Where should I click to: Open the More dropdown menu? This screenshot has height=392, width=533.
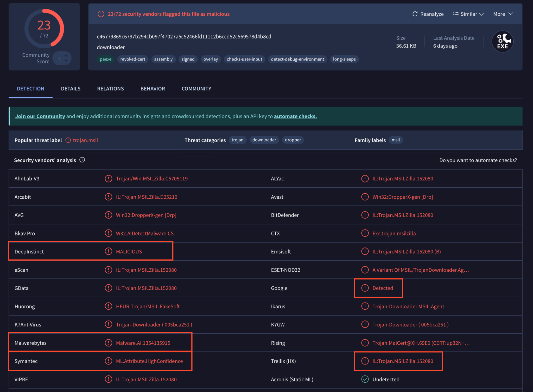coord(503,14)
